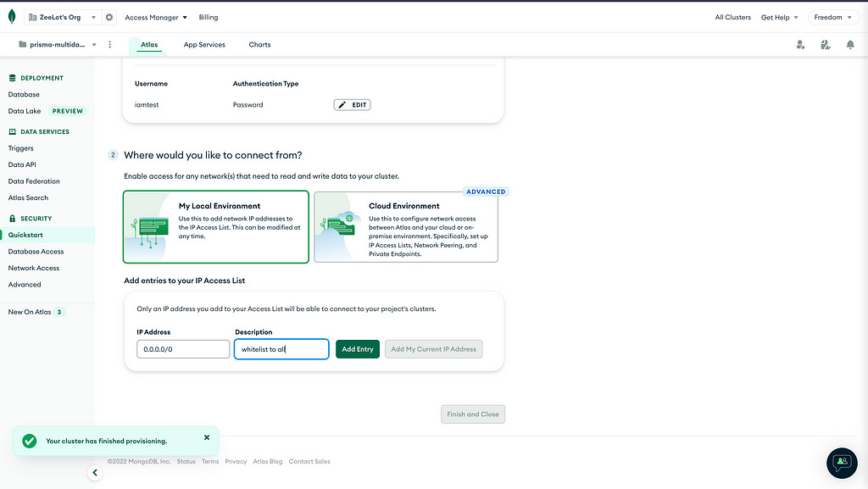Screen dimensions: 868x489
Task: Open the ZeeLot's Org dropdown
Action: click(62, 17)
